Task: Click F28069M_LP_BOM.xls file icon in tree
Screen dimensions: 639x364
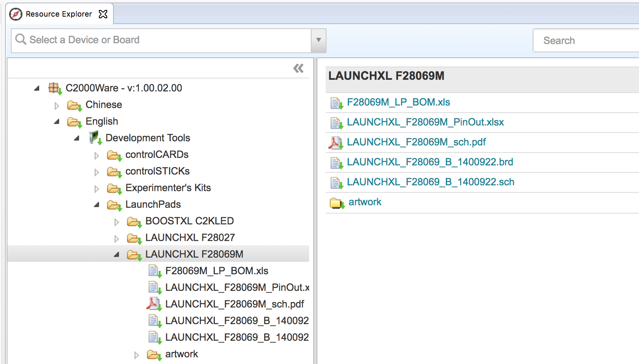Action: point(155,271)
